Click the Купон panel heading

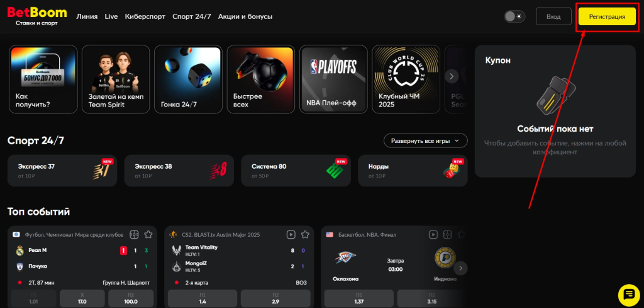click(498, 60)
